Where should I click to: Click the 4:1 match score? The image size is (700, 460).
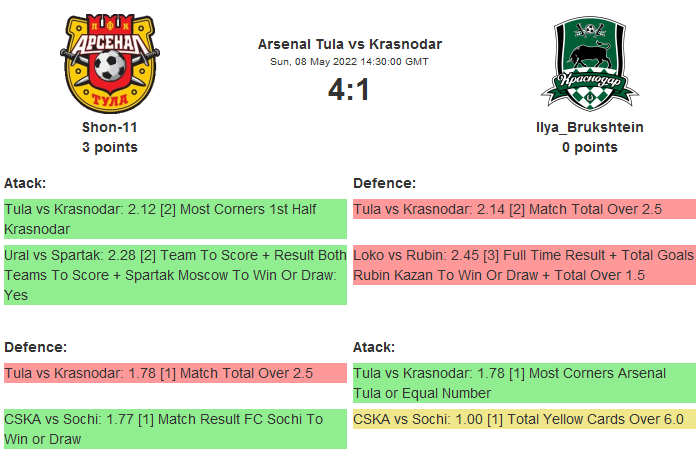pos(349,90)
